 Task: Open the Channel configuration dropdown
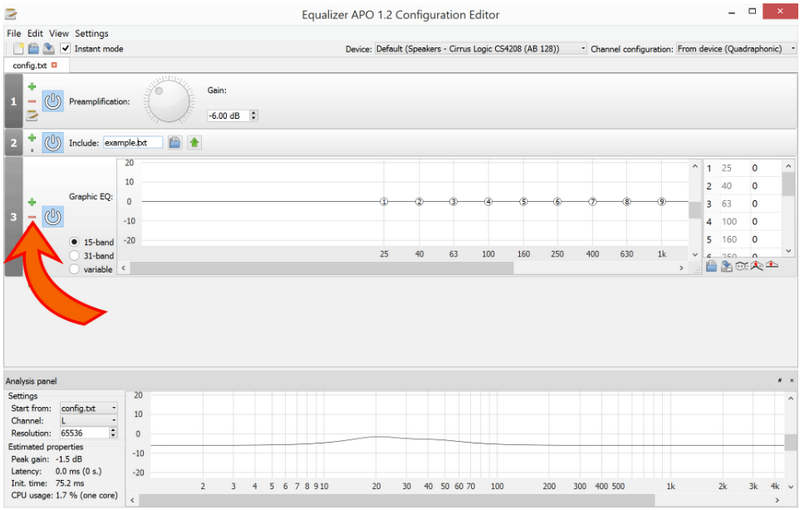pyautogui.click(x=736, y=49)
